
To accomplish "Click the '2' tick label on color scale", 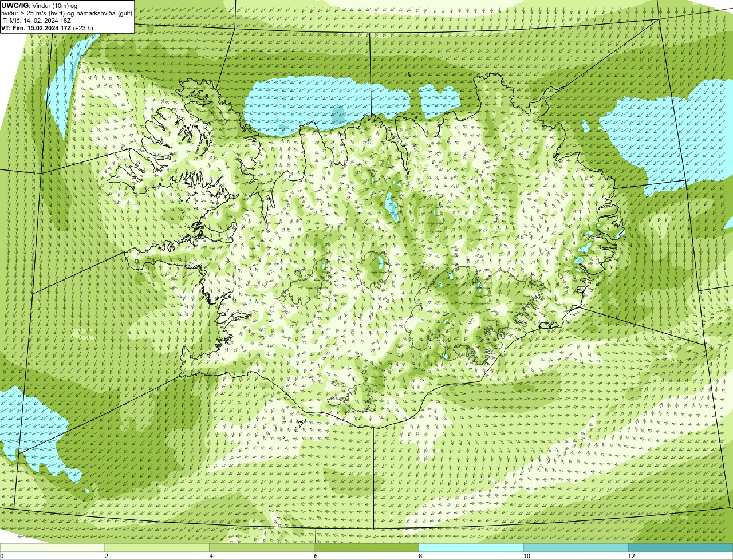I will tap(107, 556).
